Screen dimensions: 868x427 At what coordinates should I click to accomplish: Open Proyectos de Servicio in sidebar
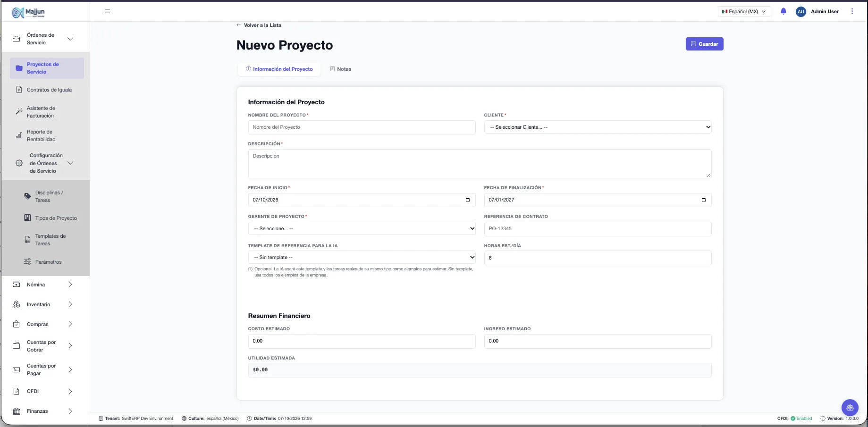click(x=47, y=68)
